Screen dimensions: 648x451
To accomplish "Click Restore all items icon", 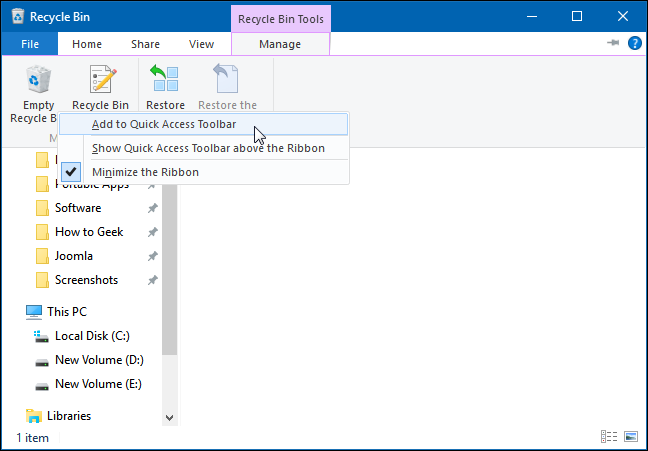I will [164, 78].
